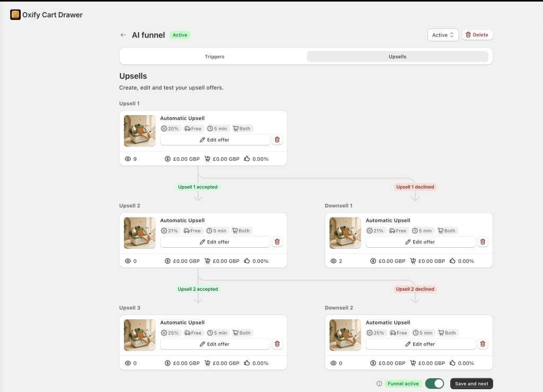Remove Upsell 1 with its trash icon
The width and height of the screenshot is (543, 392).
(x=277, y=140)
